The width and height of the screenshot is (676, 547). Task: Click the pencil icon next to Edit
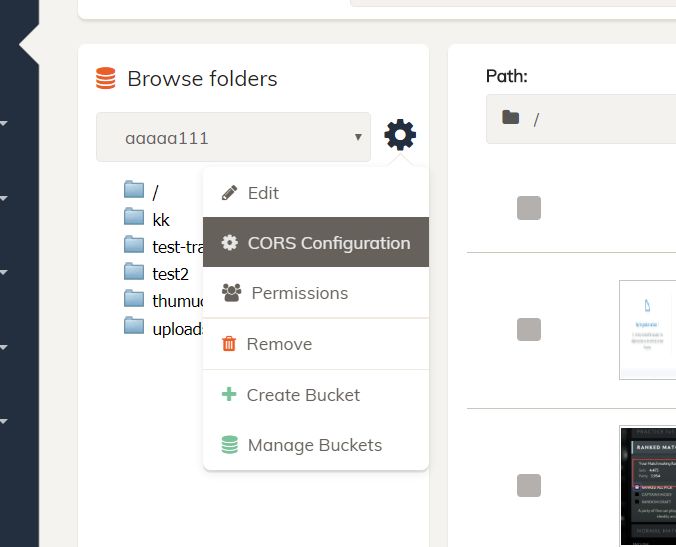tap(229, 193)
